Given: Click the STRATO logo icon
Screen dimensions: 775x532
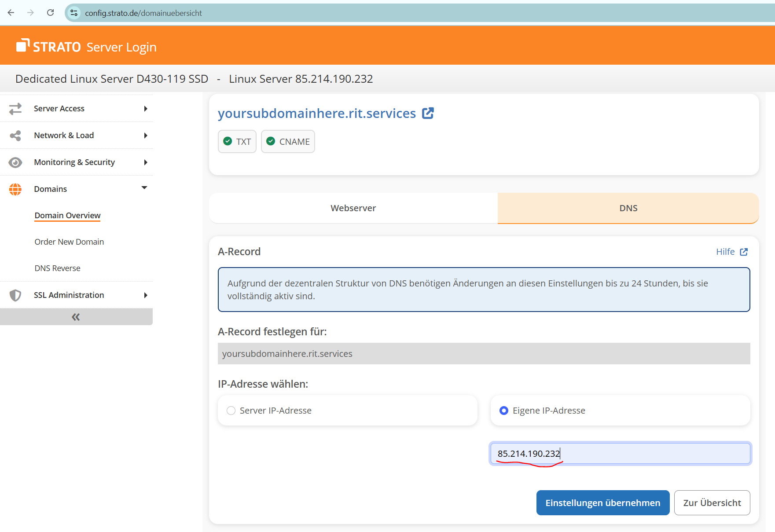Looking at the screenshot, I should (23, 45).
